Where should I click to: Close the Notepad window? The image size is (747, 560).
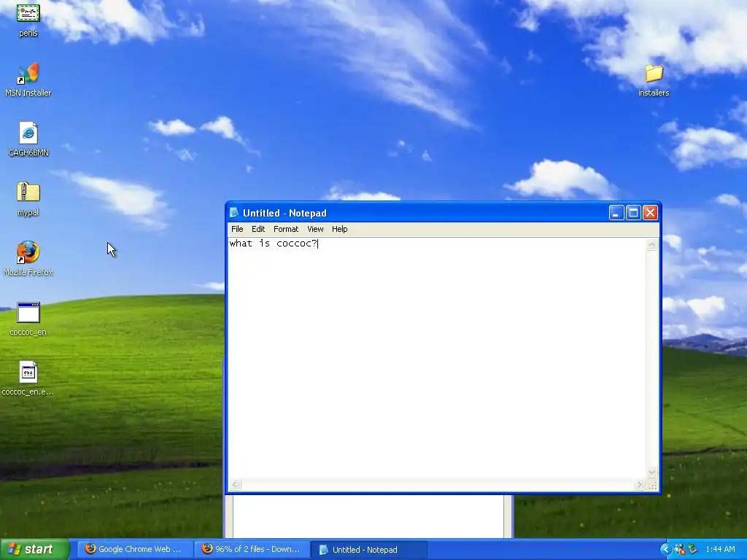[x=650, y=212]
